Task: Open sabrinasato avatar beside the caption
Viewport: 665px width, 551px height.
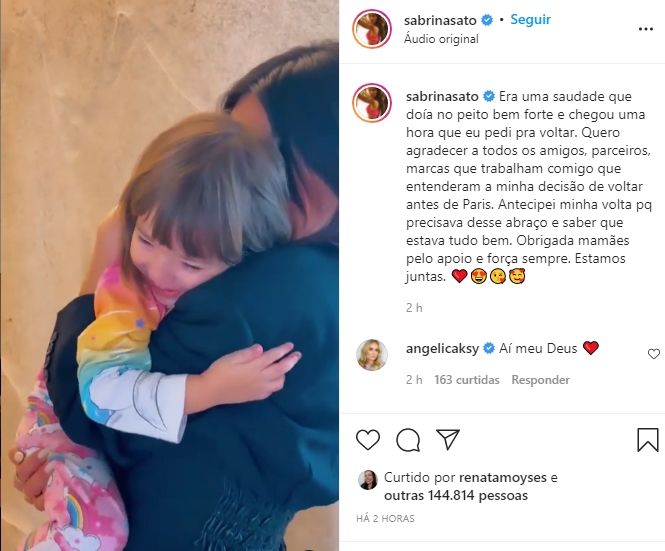Action: [372, 103]
